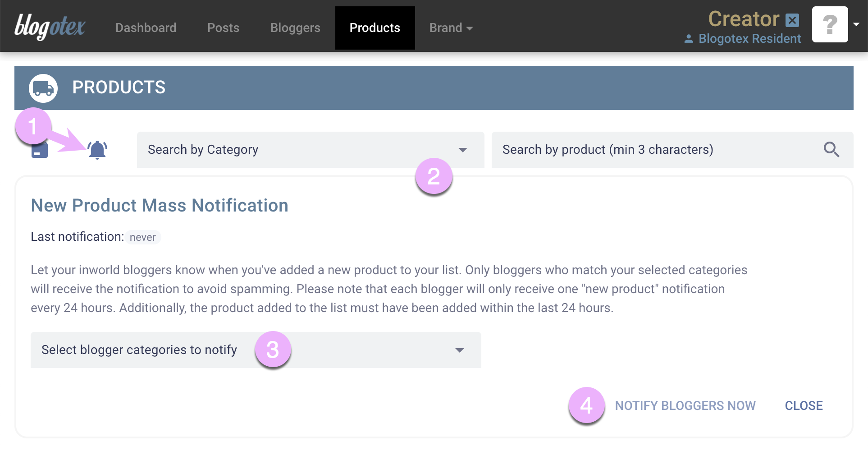This screenshot has width=868, height=451.
Task: Open the help question mark panel
Action: click(x=830, y=24)
